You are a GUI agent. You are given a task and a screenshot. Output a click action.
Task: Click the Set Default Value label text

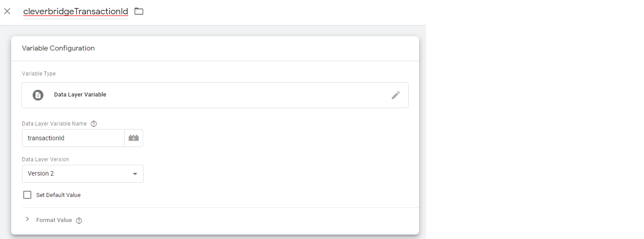[58, 195]
